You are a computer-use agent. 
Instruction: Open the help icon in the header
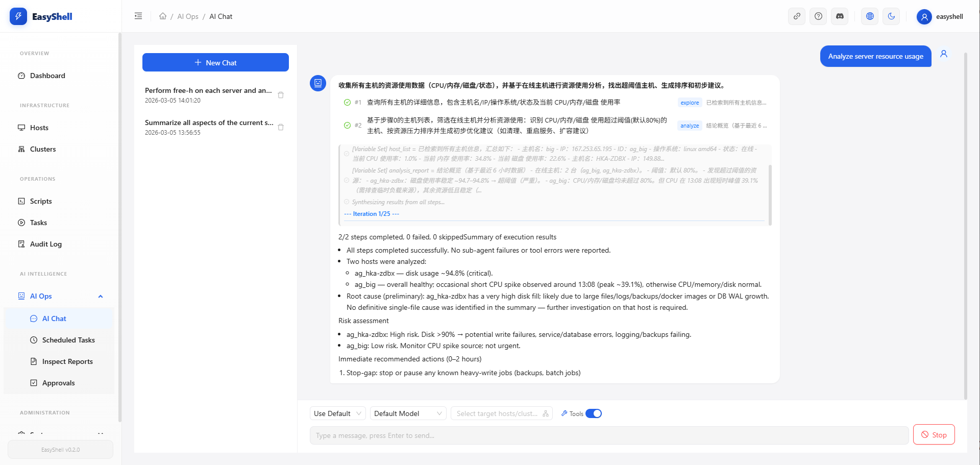coord(818,16)
